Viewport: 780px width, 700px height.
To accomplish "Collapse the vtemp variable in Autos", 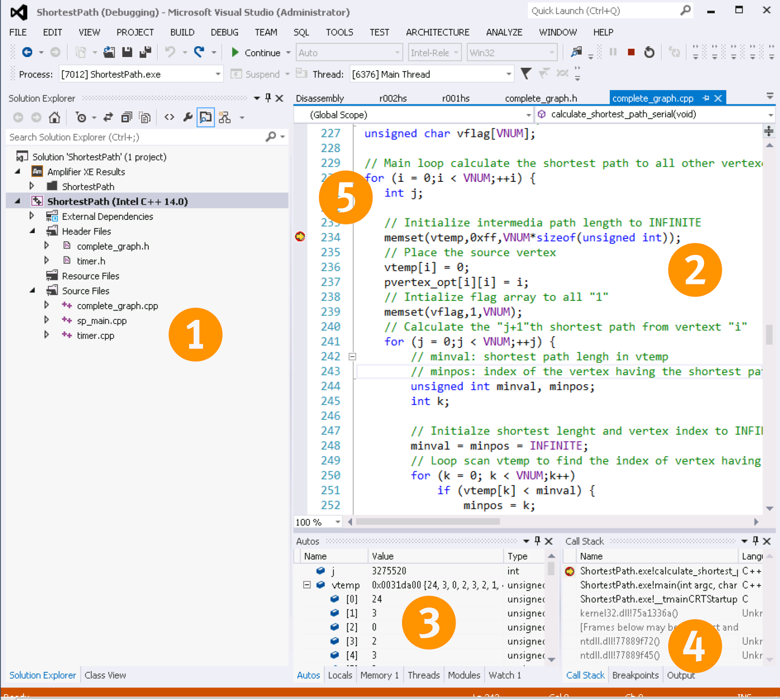I will (307, 584).
